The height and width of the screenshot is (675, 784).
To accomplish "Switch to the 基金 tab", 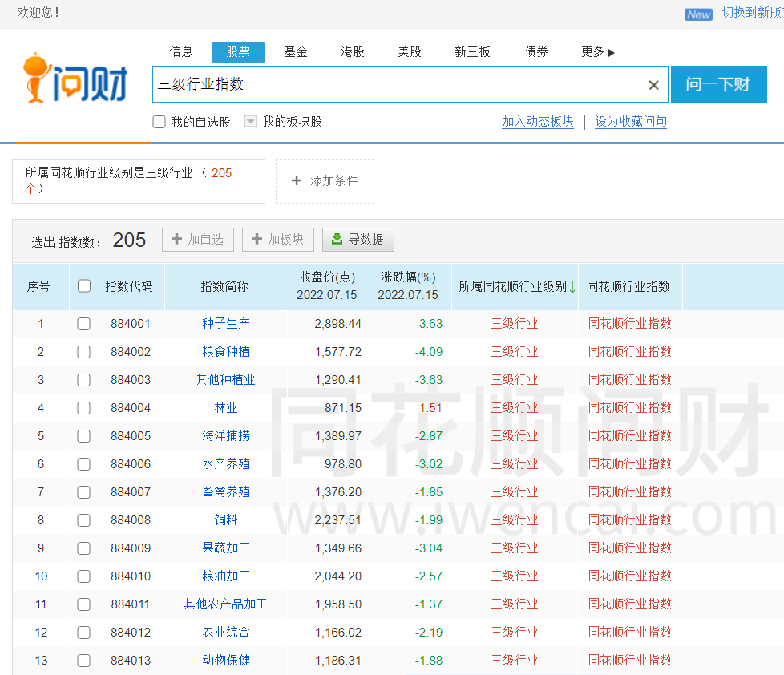I will pos(296,52).
